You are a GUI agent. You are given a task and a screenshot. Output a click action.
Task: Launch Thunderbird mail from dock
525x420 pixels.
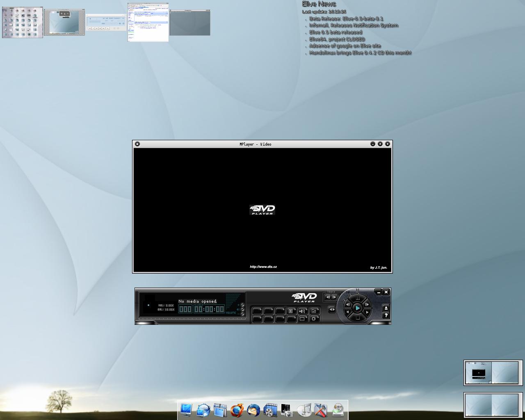click(253, 410)
